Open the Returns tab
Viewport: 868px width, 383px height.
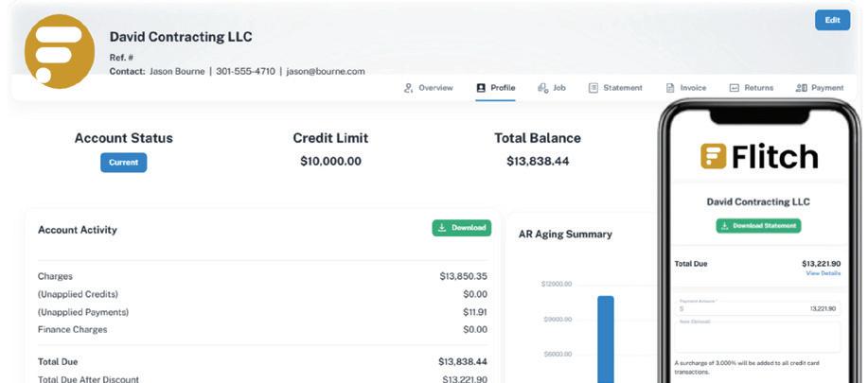[752, 88]
